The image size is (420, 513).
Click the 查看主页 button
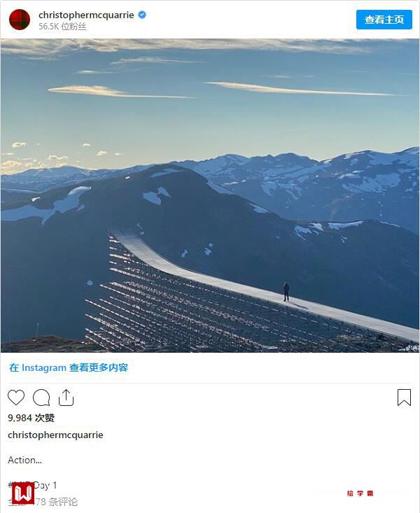[x=384, y=20]
